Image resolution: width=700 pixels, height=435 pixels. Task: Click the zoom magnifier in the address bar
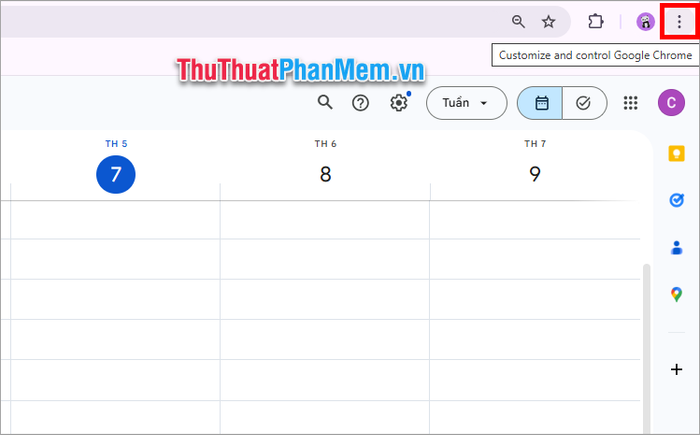point(518,21)
